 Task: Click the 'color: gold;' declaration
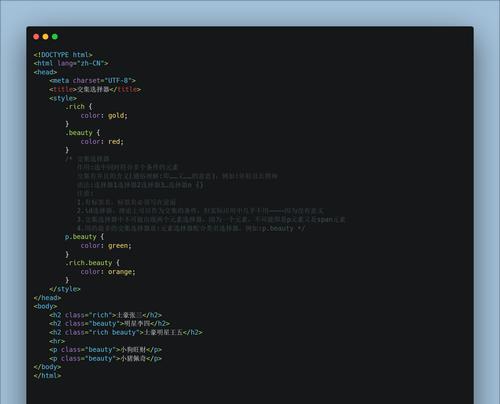click(x=104, y=116)
